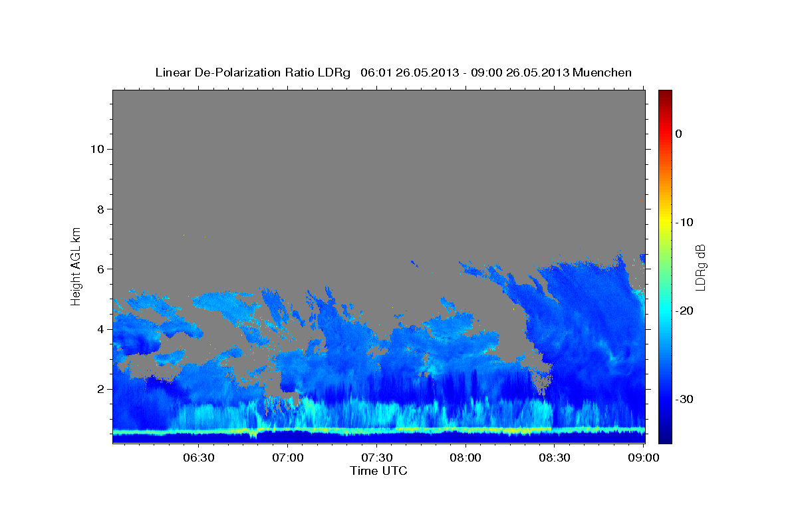Click the colorbar value -10 label
Screen dimensions: 798x532
click(x=684, y=222)
